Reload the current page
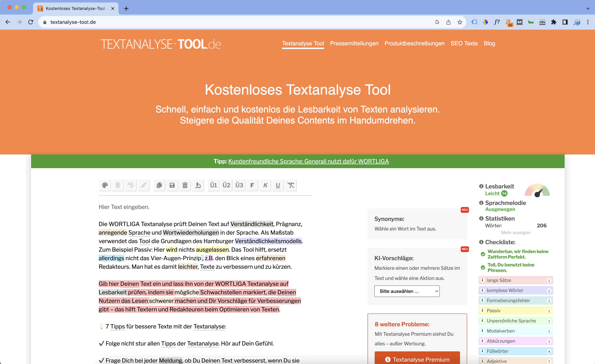 [31, 22]
